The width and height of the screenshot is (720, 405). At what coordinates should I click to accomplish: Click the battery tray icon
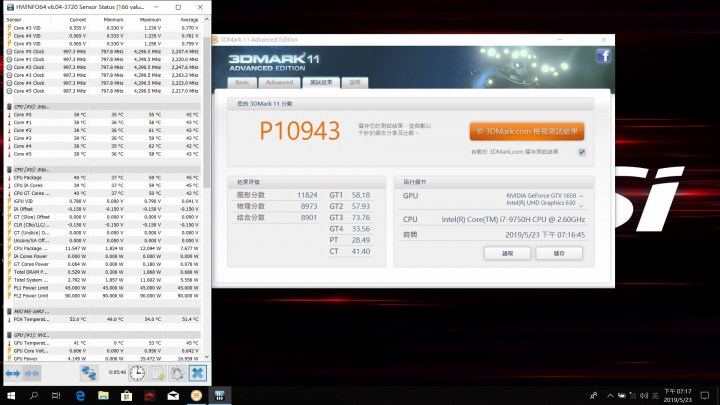coord(621,395)
